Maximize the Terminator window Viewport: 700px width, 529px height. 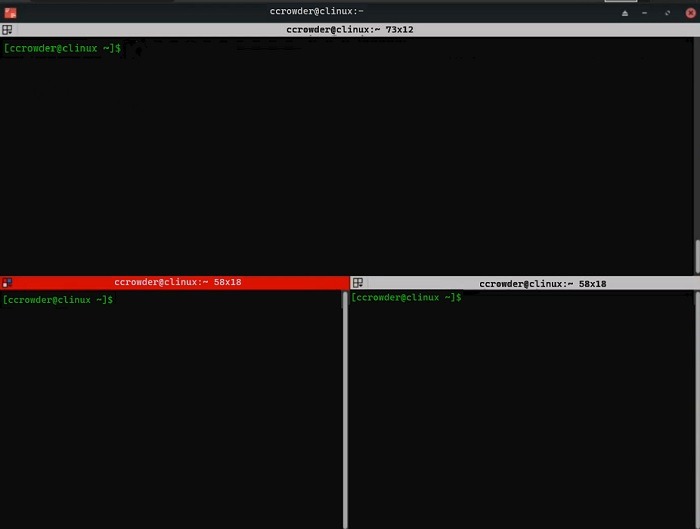667,13
